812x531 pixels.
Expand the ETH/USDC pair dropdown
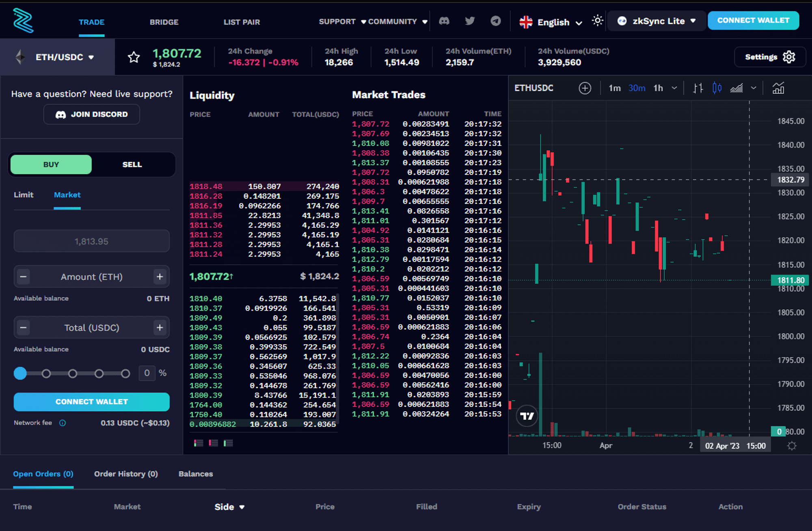tap(64, 57)
